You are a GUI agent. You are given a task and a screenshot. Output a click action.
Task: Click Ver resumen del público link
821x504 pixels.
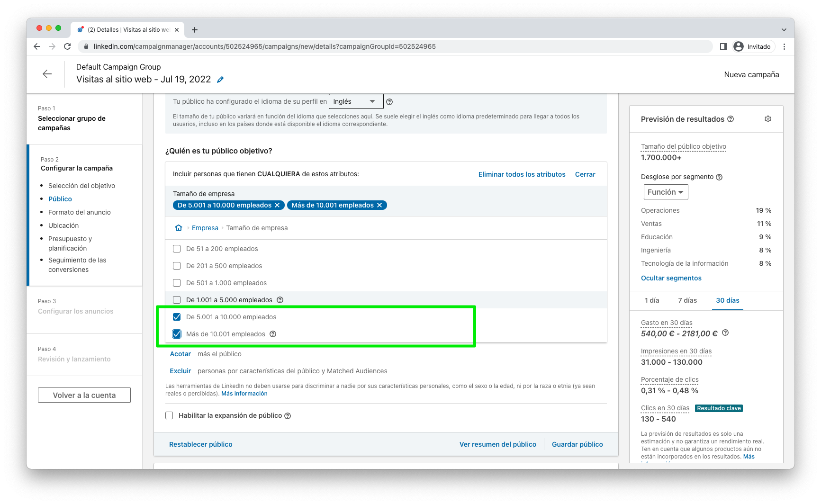pos(498,444)
